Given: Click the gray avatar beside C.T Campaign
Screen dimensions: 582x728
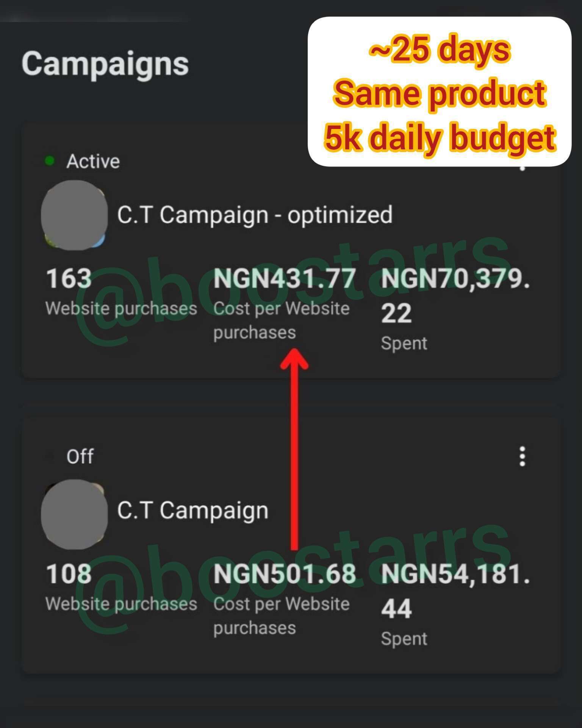Looking at the screenshot, I should [74, 514].
